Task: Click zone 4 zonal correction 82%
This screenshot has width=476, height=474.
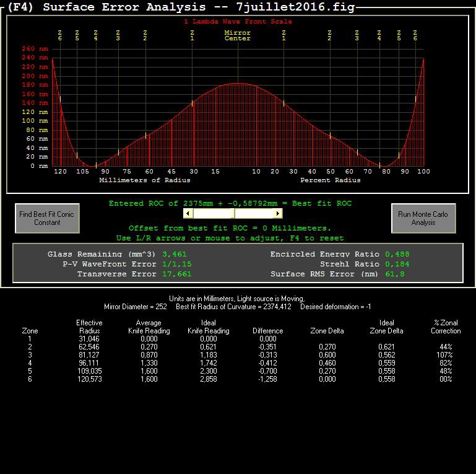Action: coord(446,363)
